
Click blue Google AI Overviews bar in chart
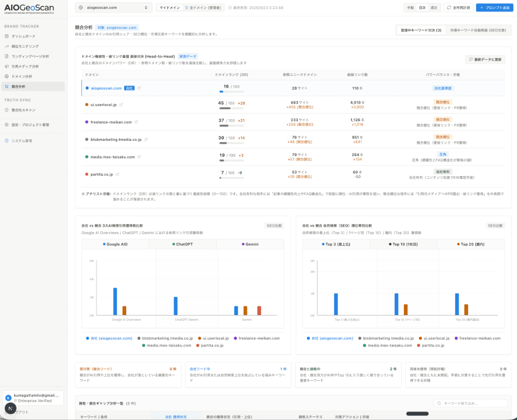click(115, 301)
